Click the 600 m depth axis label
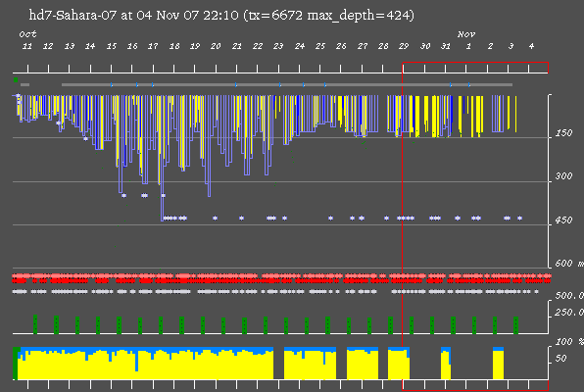Screen dimensions: 584x392 569,264
